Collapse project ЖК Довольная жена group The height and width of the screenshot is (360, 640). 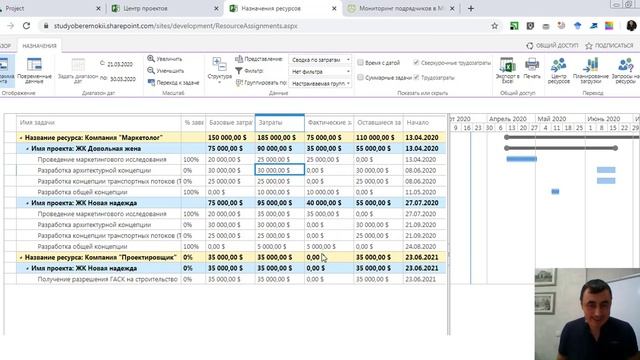[x=27, y=149]
